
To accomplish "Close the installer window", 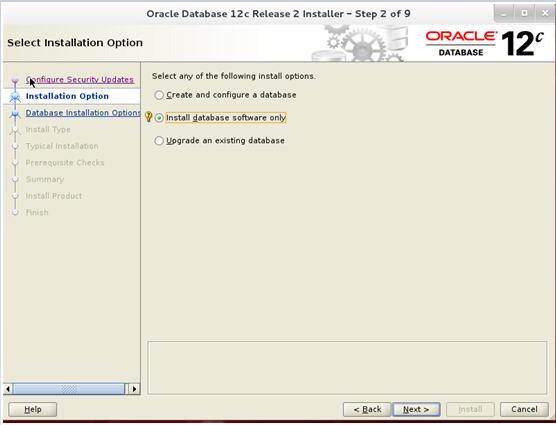I will pos(544,13).
